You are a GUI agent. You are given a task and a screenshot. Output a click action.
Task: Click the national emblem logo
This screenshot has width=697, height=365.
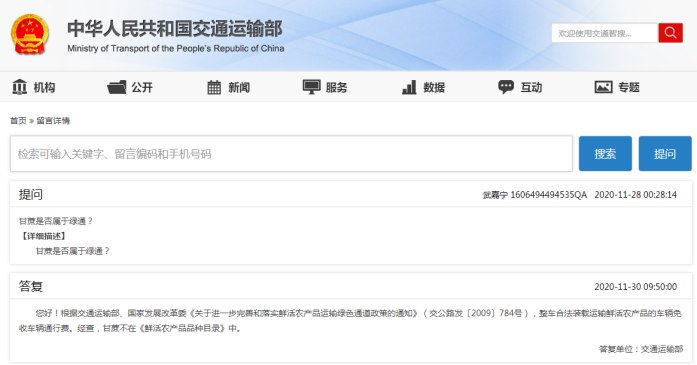(30, 34)
